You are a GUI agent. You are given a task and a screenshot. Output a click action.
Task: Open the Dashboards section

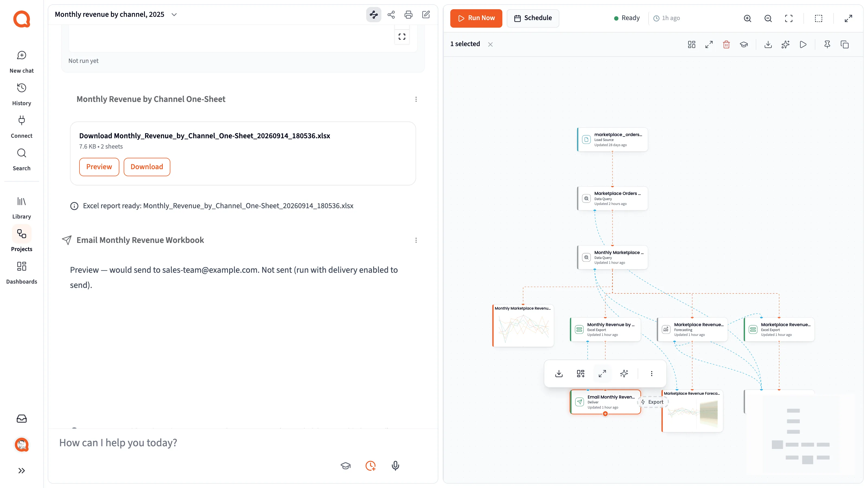point(22,273)
